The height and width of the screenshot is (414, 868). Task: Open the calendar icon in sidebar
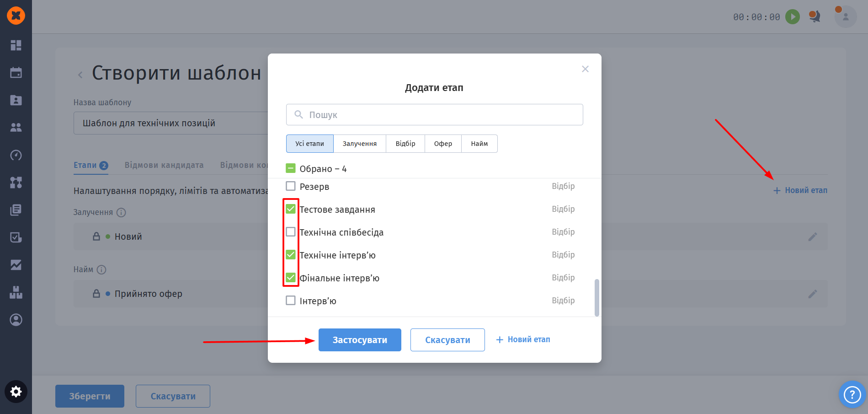[16, 73]
